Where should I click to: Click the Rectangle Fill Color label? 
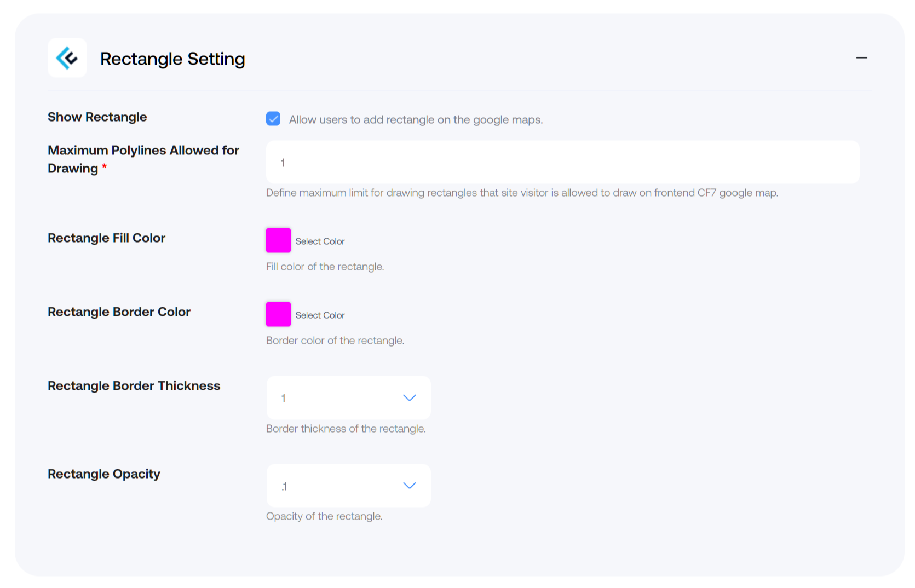(106, 238)
